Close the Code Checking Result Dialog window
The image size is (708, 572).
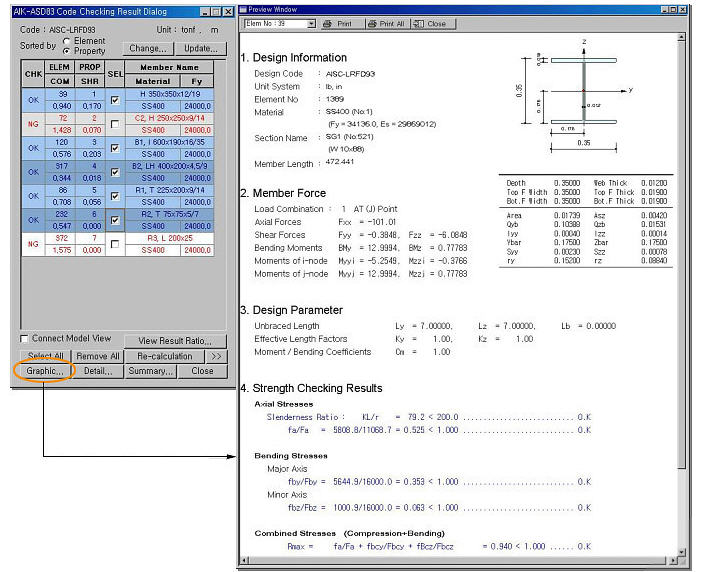[228, 12]
